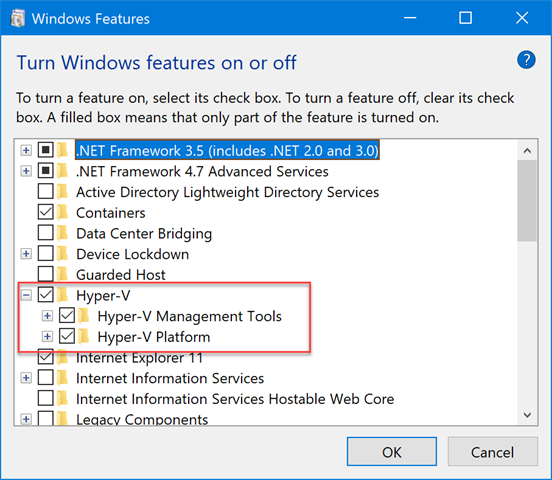Collapse the Hyper-V tree node
552x480 pixels.
click(26, 295)
